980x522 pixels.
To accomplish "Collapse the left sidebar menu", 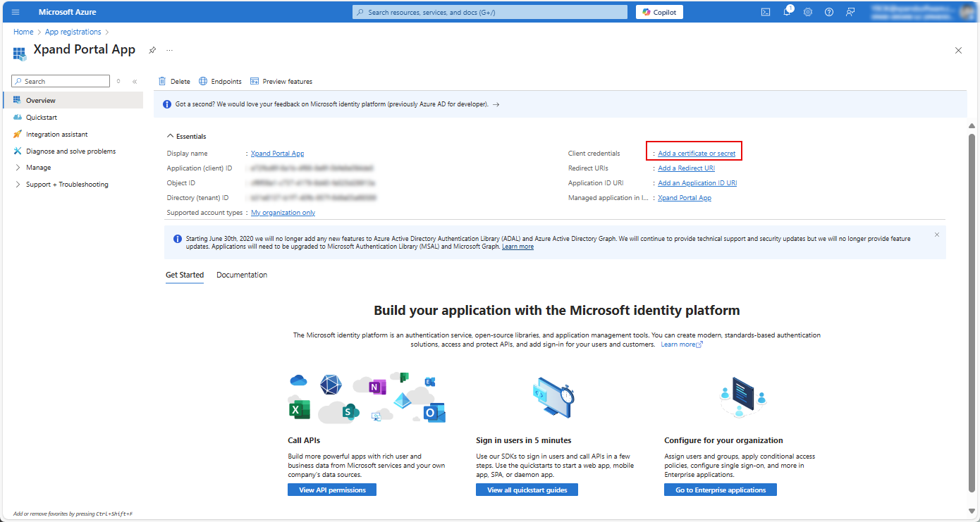I will (135, 82).
